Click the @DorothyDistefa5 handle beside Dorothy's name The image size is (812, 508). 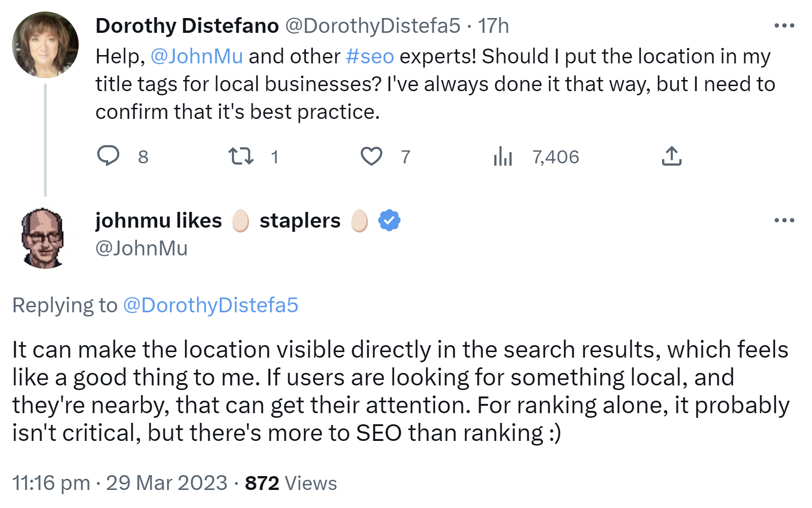pos(372,26)
